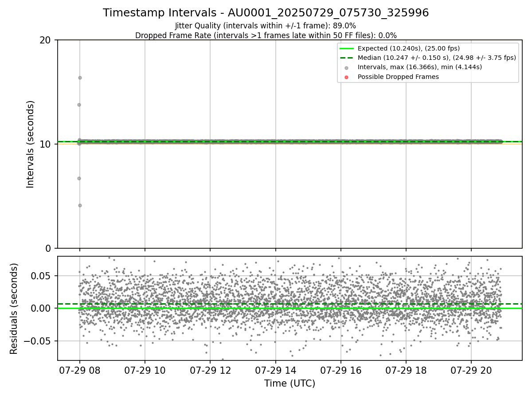The width and height of the screenshot is (532, 399).
Task: Click the '07-29 18' x-axis tick label
Action: click(406, 371)
